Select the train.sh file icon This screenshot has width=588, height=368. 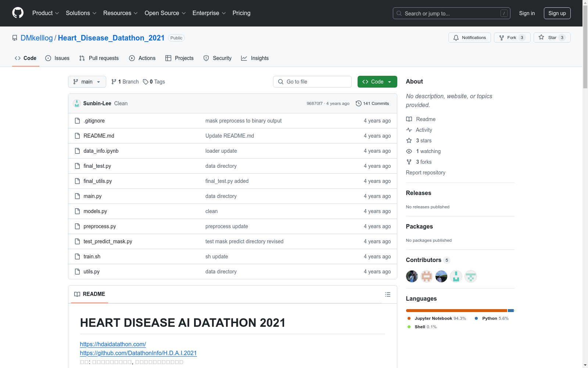tap(77, 256)
